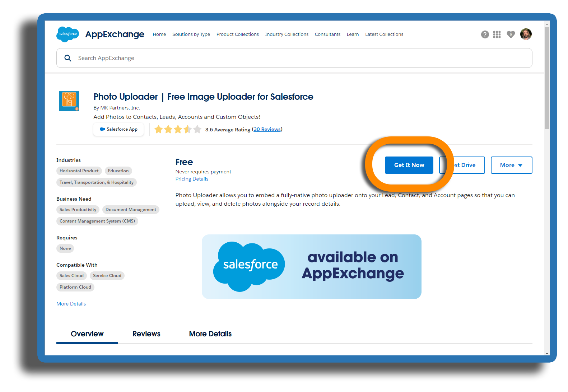
Task: Open the app launcher grid icon
Action: pyautogui.click(x=497, y=34)
